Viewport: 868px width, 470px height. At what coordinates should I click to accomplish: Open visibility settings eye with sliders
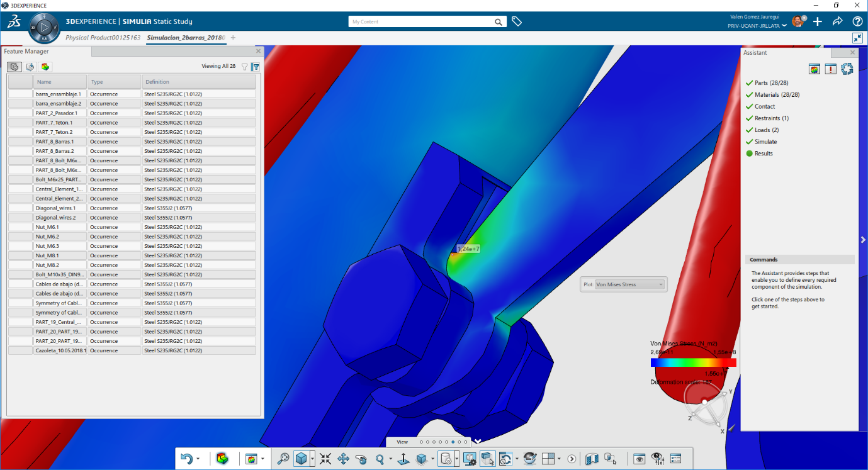(658, 459)
